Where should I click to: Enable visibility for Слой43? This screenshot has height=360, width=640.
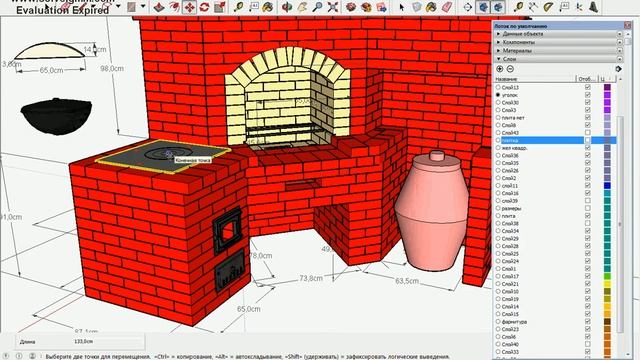pos(588,132)
